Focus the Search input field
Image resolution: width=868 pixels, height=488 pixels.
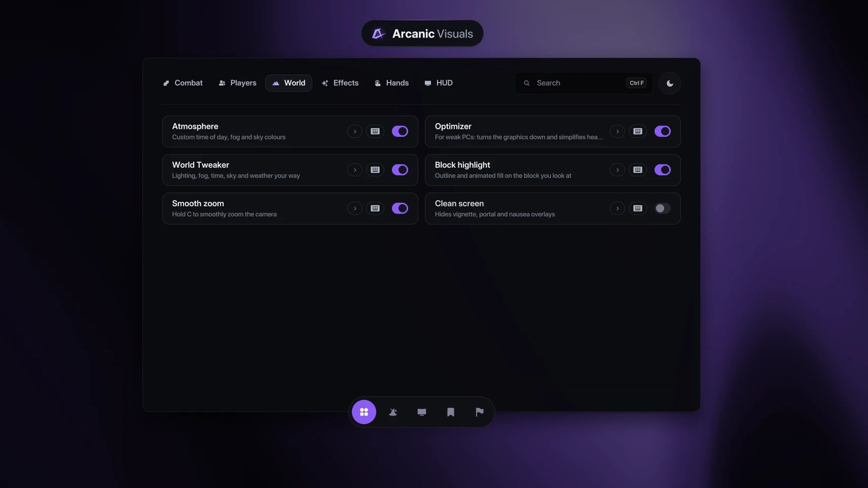584,83
